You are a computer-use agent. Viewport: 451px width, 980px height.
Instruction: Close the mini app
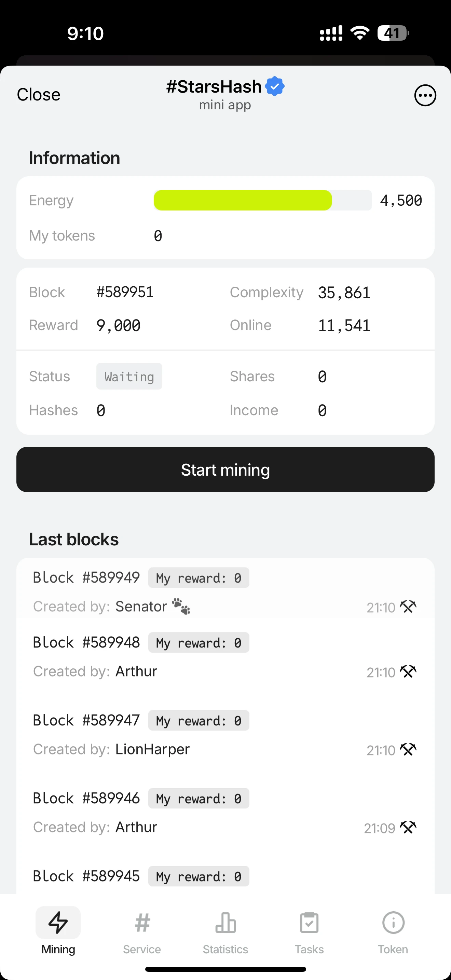pyautogui.click(x=38, y=95)
